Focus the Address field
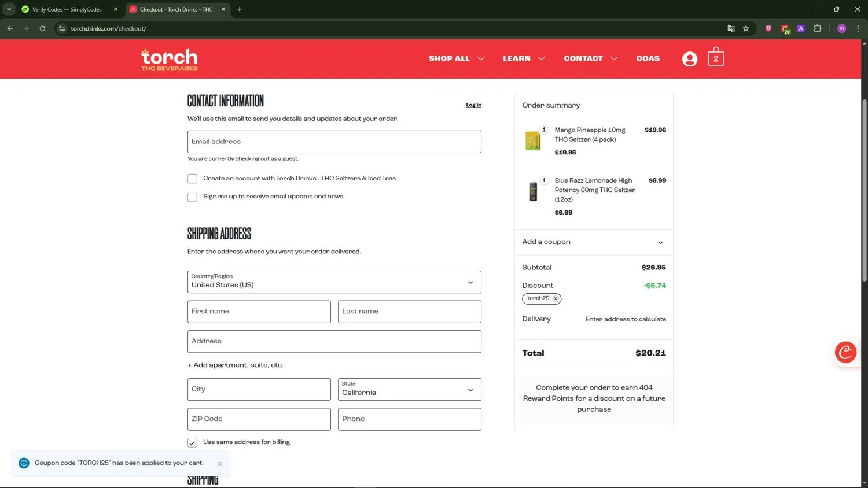868x488 pixels. (x=334, y=341)
